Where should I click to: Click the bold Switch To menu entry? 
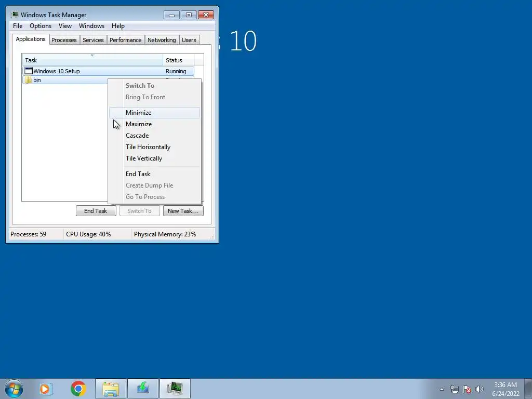(x=155, y=86)
